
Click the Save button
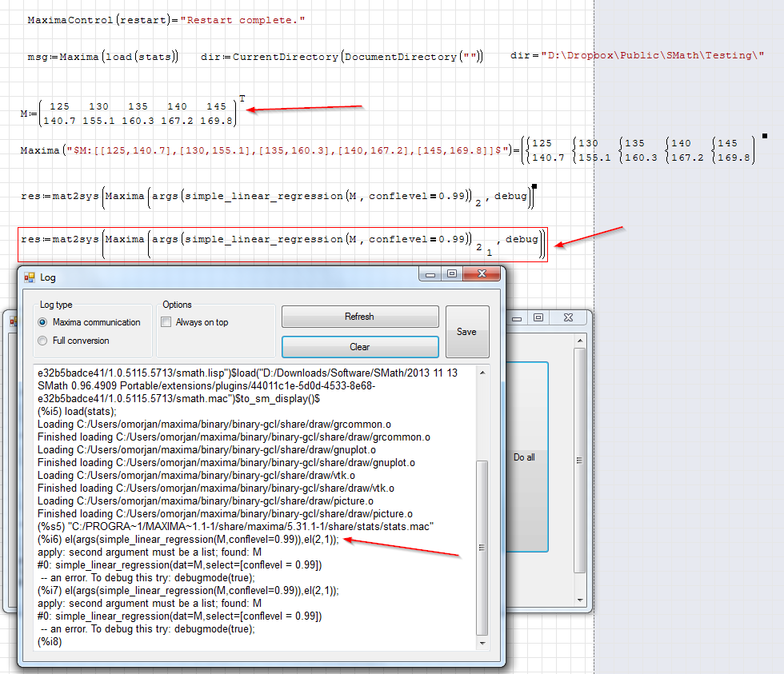(466, 332)
